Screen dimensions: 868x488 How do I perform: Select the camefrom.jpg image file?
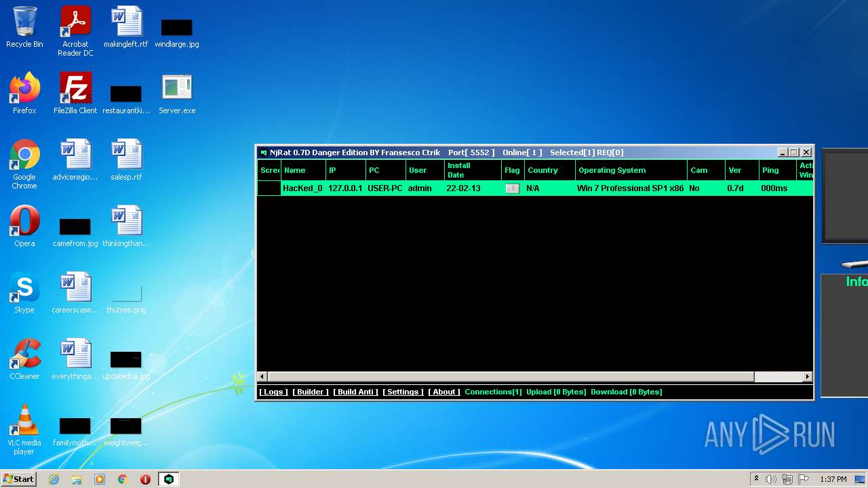(75, 232)
